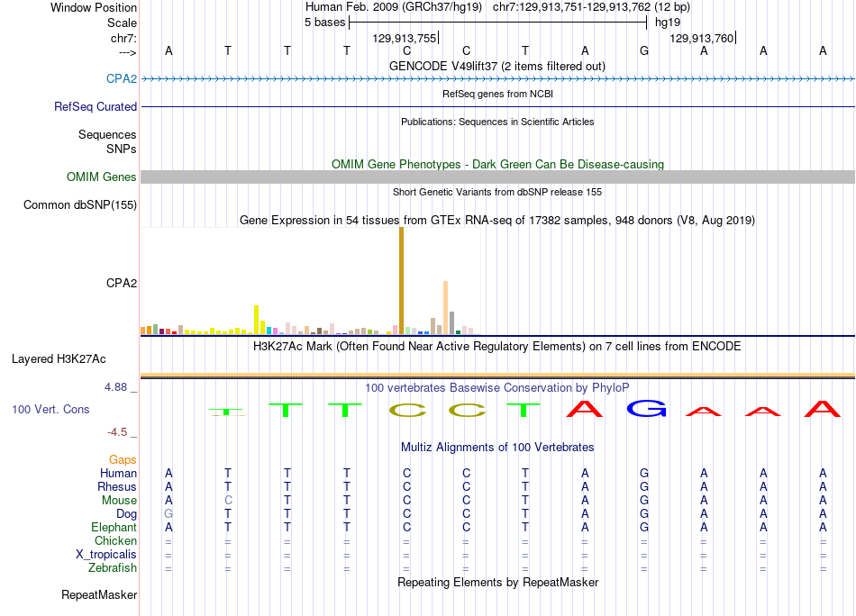
Task: Open the RefSeq Curated track label
Action: click(95, 106)
